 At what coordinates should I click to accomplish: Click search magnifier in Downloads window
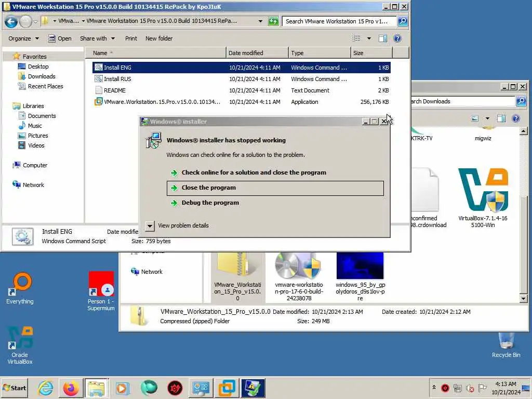[521, 101]
